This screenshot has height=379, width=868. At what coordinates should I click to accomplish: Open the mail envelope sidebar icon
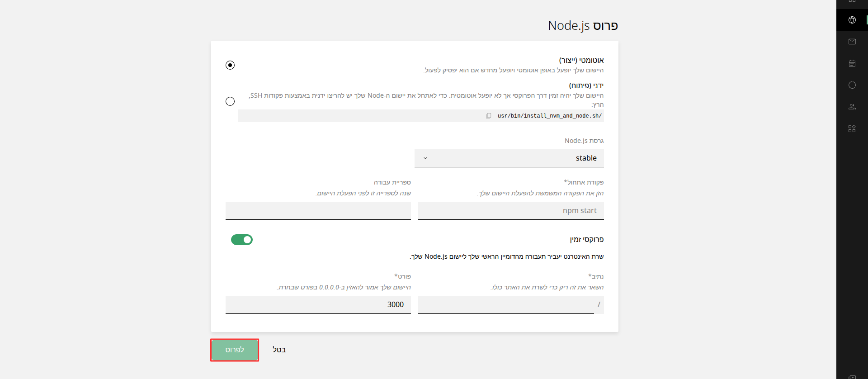(x=852, y=42)
